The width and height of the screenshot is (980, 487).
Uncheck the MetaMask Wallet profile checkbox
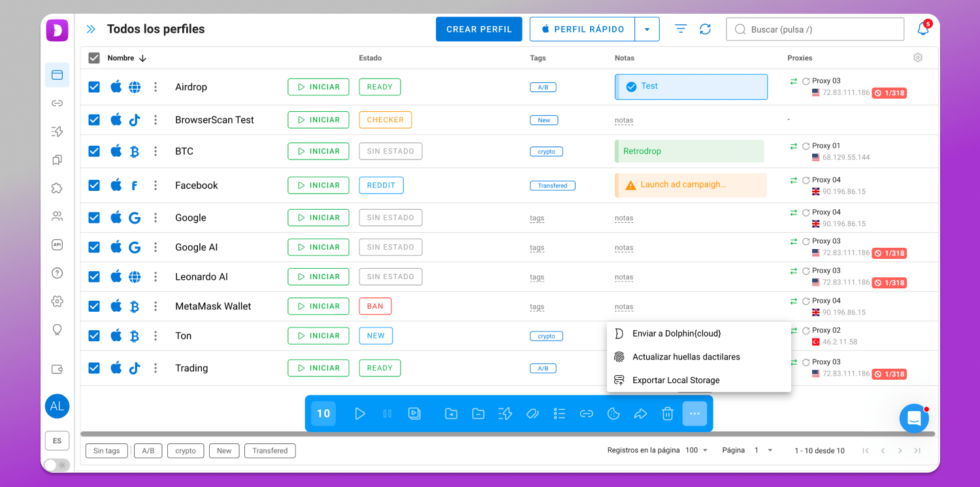tap(94, 306)
